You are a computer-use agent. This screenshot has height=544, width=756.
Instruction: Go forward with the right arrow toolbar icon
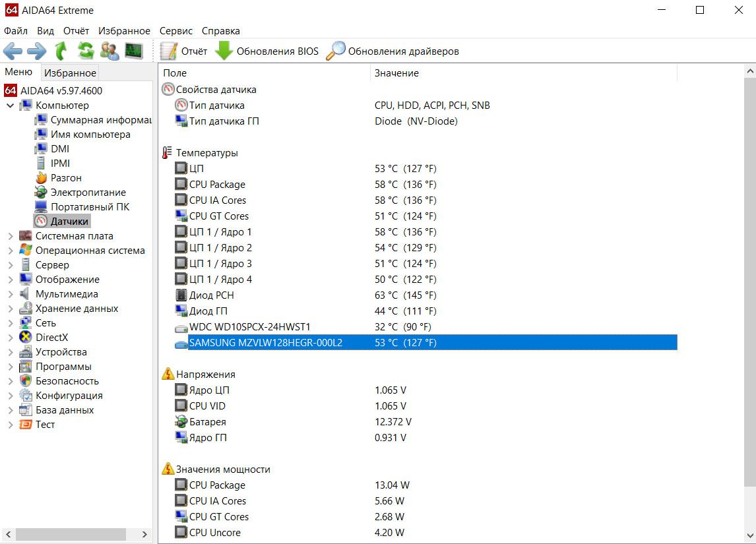[37, 51]
